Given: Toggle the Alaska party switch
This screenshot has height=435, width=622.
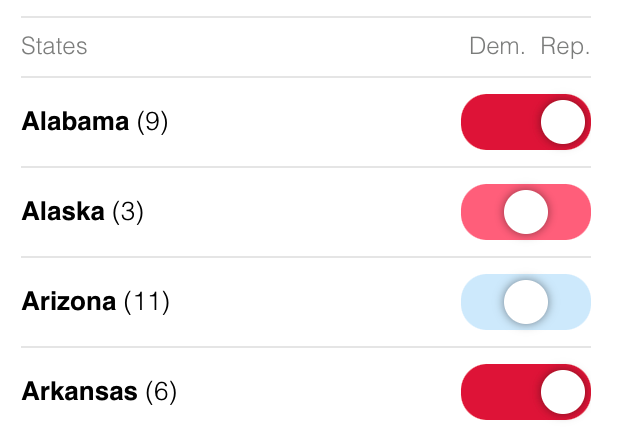Looking at the screenshot, I should coord(525,212).
